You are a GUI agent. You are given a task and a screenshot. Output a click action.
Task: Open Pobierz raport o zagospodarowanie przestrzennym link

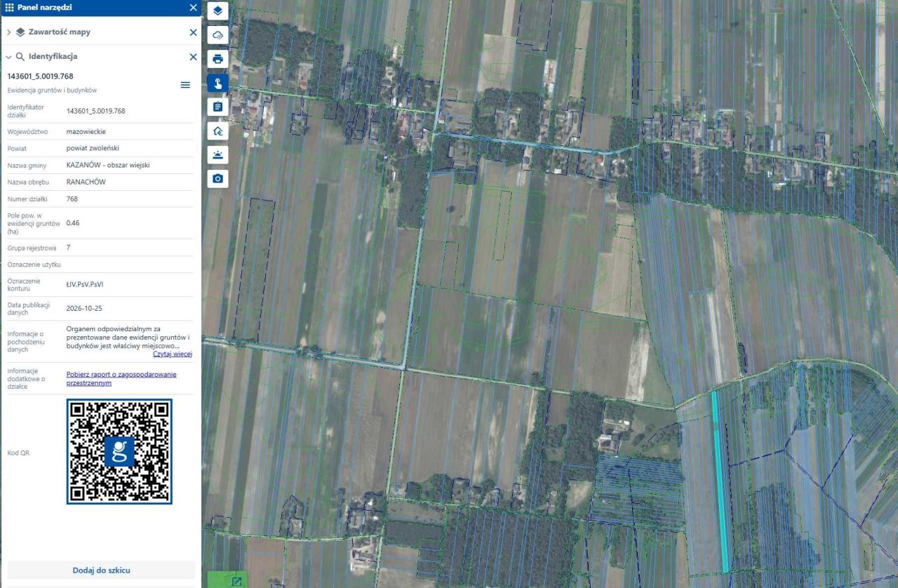point(121,379)
